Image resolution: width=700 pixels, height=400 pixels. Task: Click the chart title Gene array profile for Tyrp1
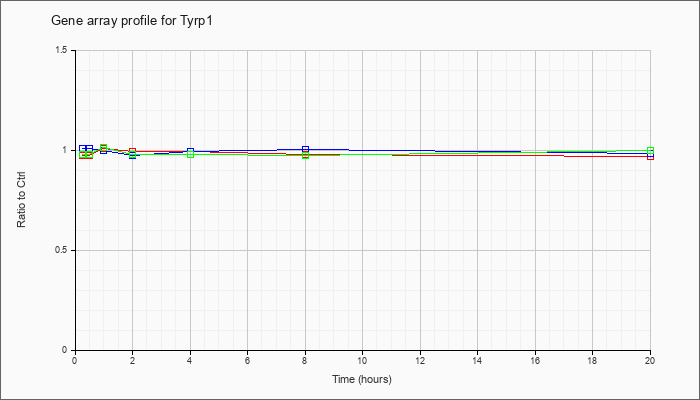pos(132,21)
